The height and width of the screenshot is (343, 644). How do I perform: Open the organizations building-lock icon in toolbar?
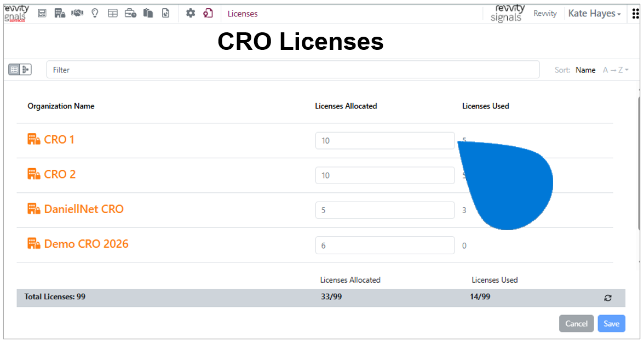click(x=60, y=13)
